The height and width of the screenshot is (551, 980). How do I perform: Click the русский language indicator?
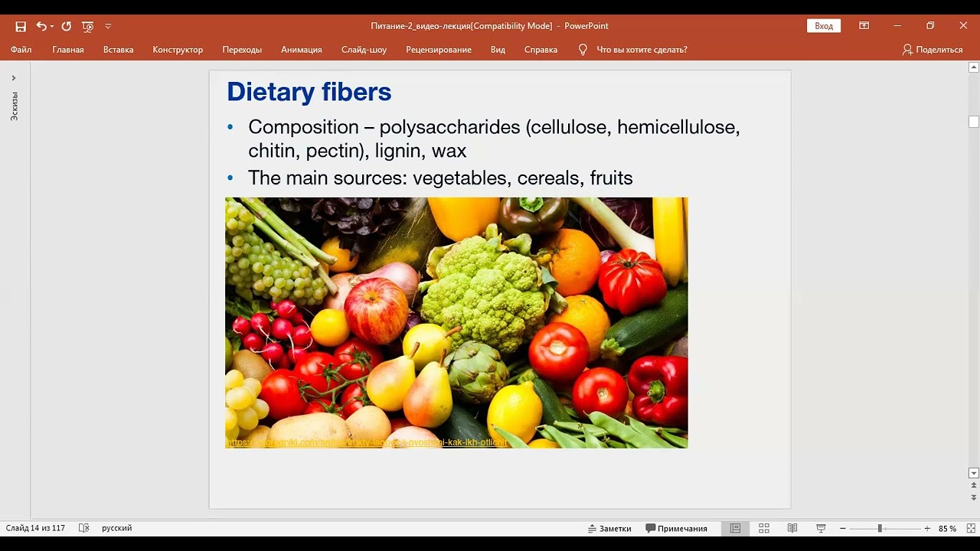117,528
